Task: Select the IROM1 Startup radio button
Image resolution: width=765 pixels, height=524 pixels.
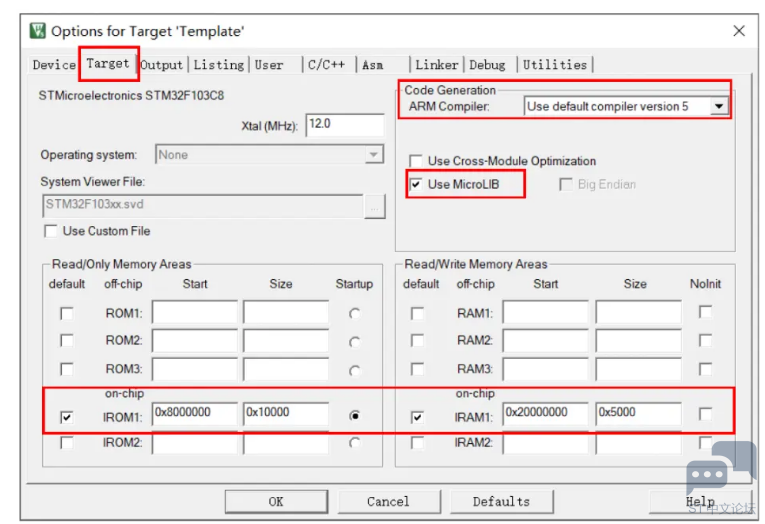Action: tap(355, 416)
